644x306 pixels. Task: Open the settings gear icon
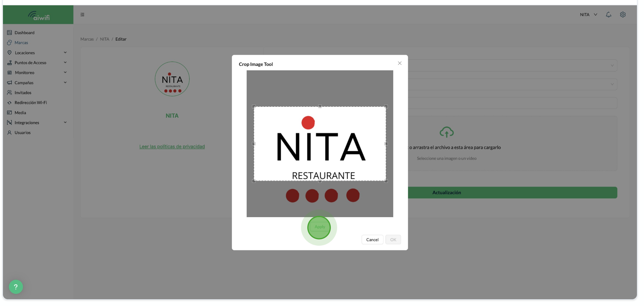(623, 14)
